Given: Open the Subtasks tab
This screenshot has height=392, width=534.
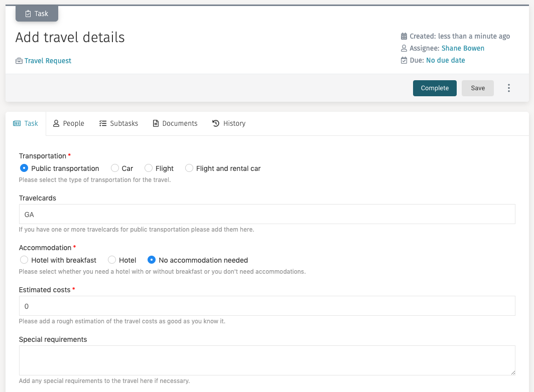Looking at the screenshot, I should coord(118,123).
